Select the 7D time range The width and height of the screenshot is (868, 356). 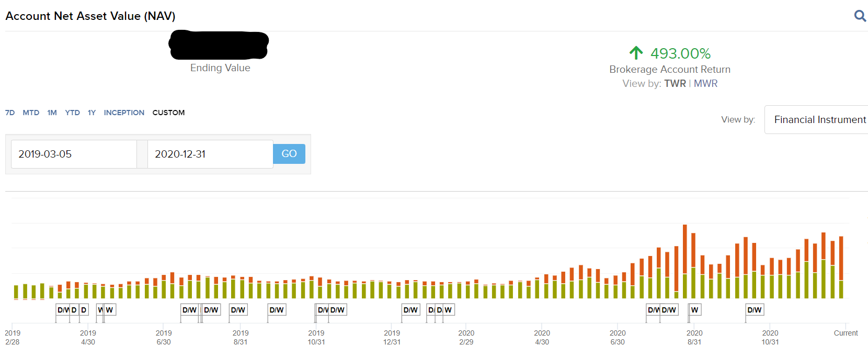coord(10,113)
